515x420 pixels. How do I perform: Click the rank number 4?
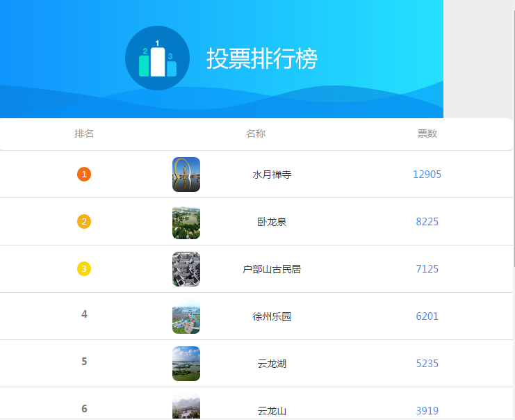click(x=84, y=314)
